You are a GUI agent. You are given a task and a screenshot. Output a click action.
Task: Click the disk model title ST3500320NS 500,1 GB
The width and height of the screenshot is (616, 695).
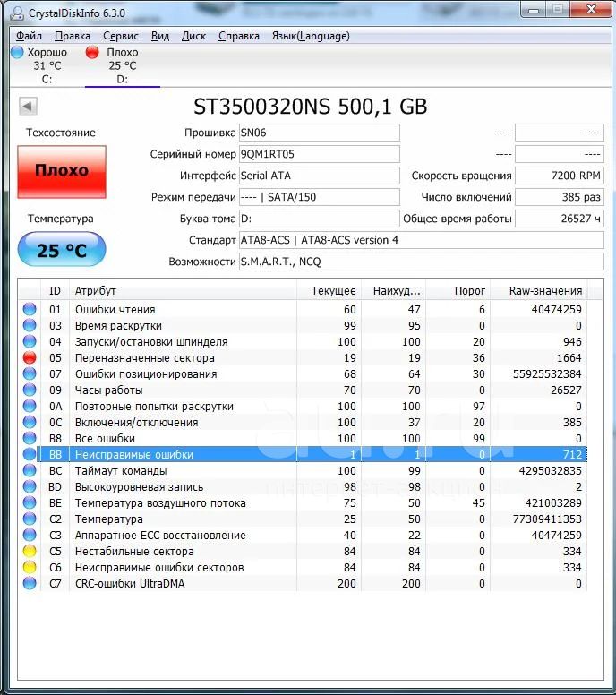click(x=310, y=107)
